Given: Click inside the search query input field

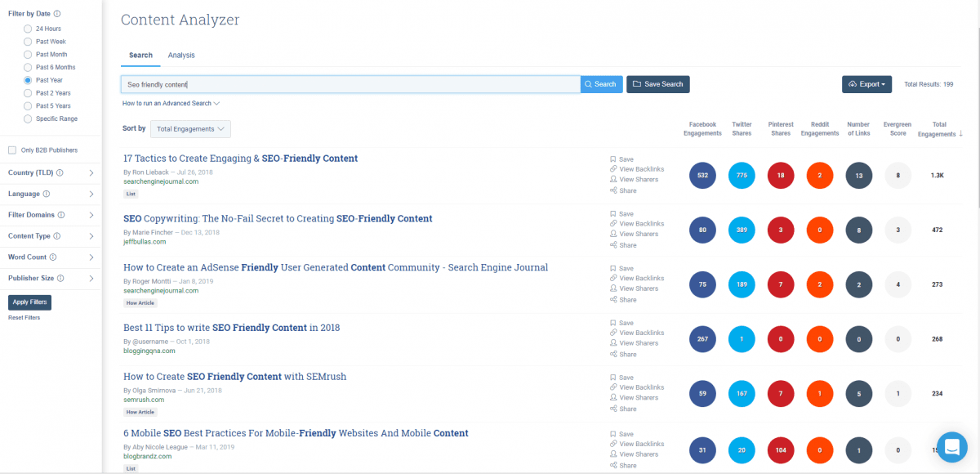Looking at the screenshot, I should (327, 84).
